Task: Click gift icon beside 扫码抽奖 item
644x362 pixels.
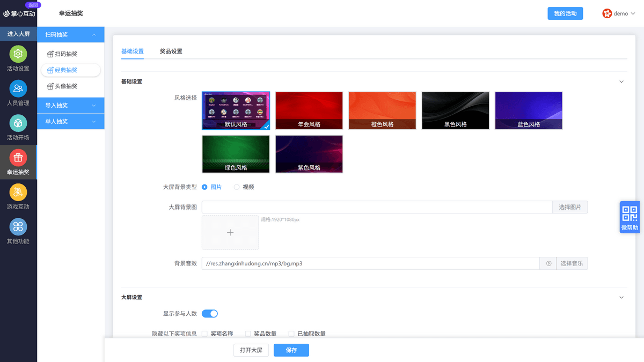Action: tap(50, 54)
